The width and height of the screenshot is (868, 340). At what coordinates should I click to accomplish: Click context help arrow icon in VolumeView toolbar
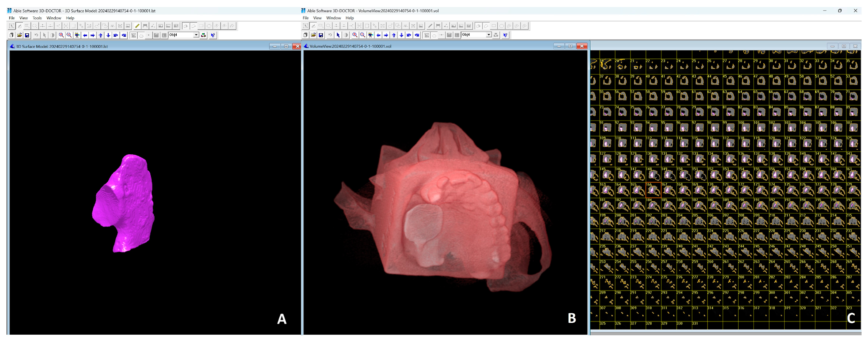point(505,35)
